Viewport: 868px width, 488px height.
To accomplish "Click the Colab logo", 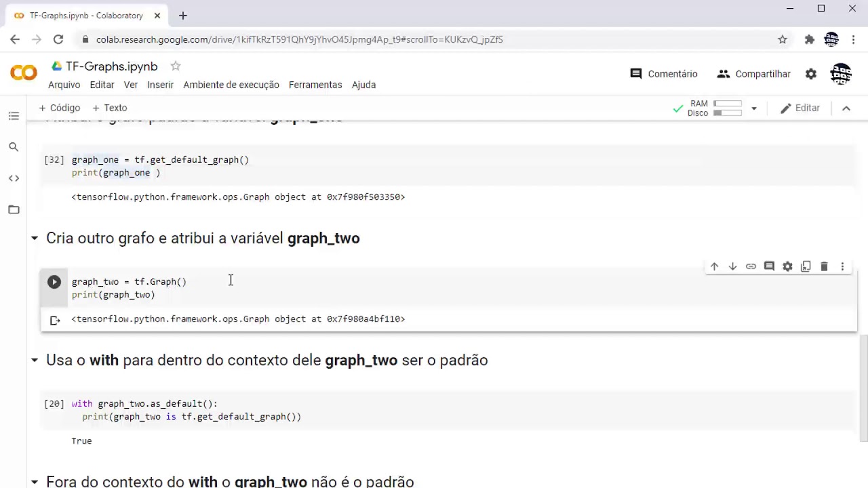I will pos(24,73).
